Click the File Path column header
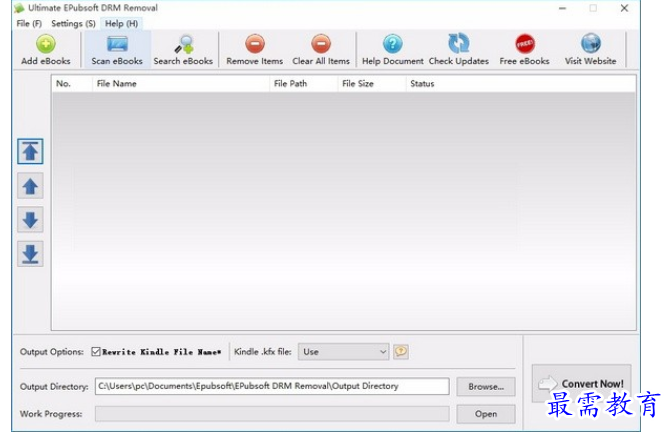This screenshot has height=436, width=669. pyautogui.click(x=303, y=84)
